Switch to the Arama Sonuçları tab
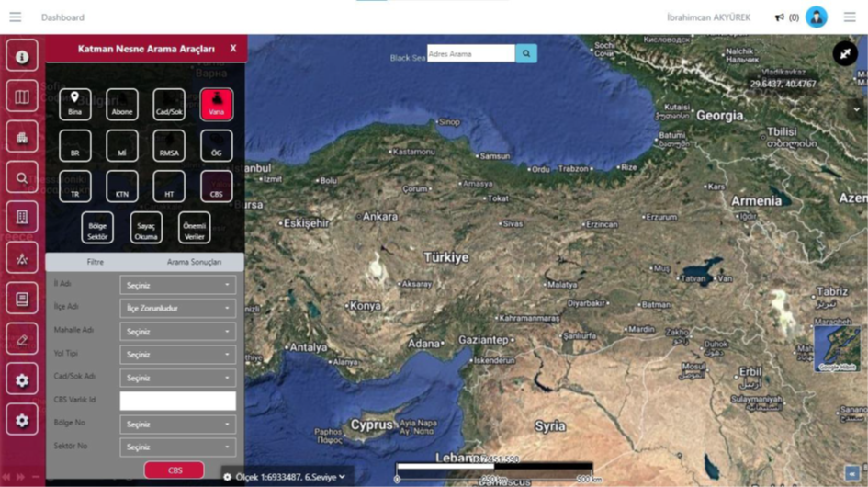This screenshot has height=487, width=868. click(x=194, y=262)
